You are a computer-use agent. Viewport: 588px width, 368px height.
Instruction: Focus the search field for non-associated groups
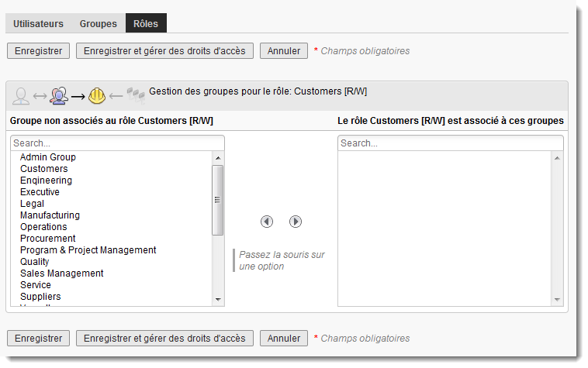117,143
